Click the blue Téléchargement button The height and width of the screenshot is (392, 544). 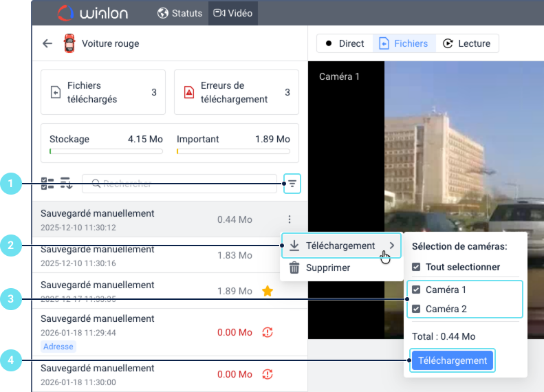pos(453,360)
